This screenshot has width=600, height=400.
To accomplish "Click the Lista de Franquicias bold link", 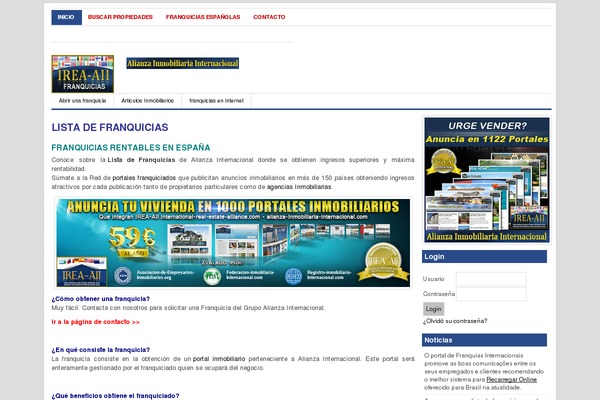I will [x=141, y=160].
